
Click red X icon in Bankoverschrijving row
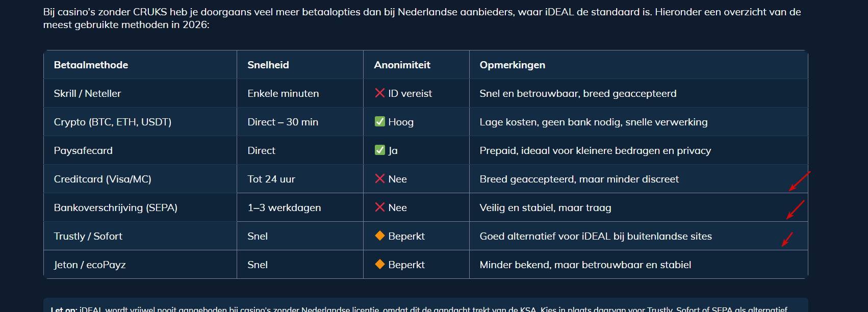[379, 207]
